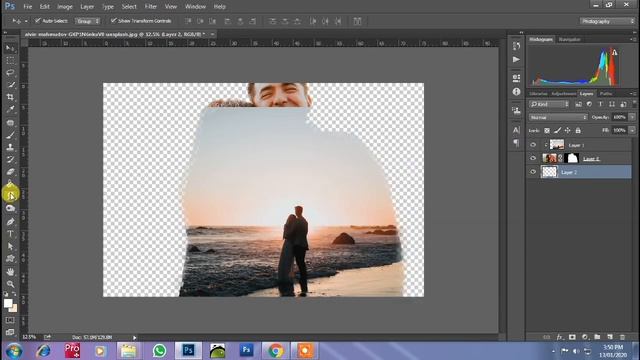Add layer mask at Layers panel bottom
This screenshot has height=360, width=640.
pyautogui.click(x=572, y=337)
